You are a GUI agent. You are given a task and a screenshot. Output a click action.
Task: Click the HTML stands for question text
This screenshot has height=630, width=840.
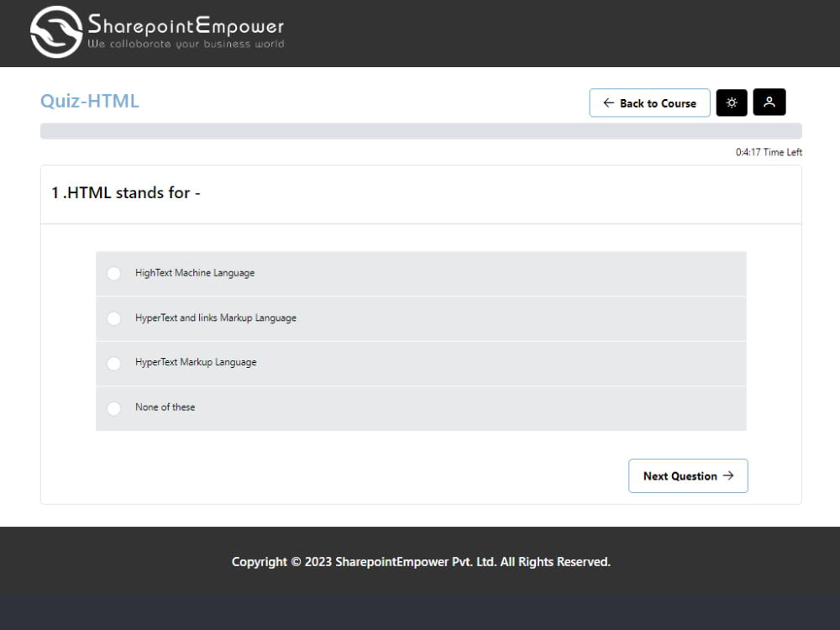tap(125, 192)
